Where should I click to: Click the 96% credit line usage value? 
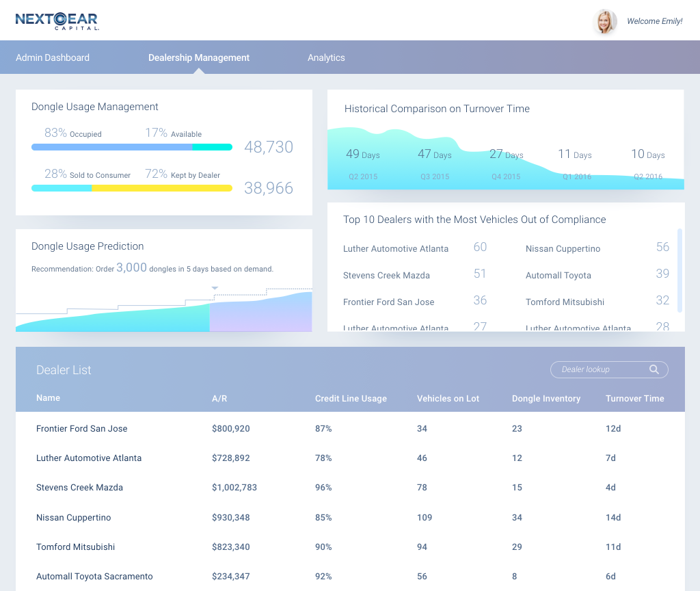323,487
